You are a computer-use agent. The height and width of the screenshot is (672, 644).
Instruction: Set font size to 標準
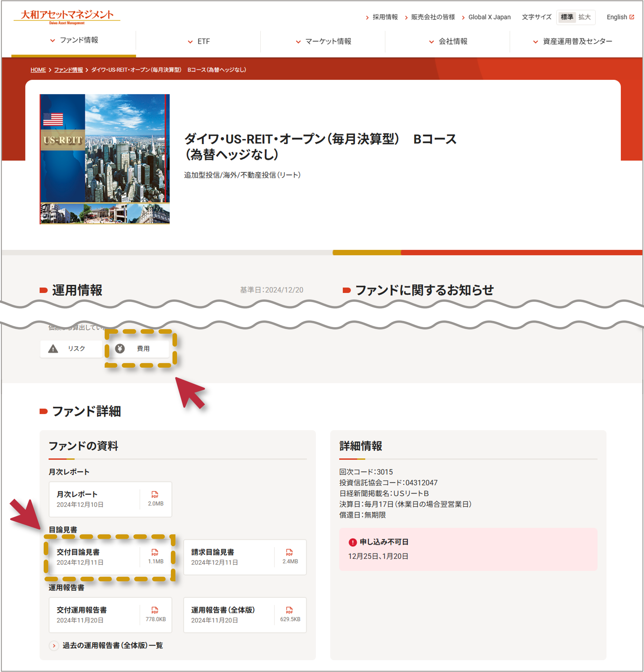[x=566, y=17]
